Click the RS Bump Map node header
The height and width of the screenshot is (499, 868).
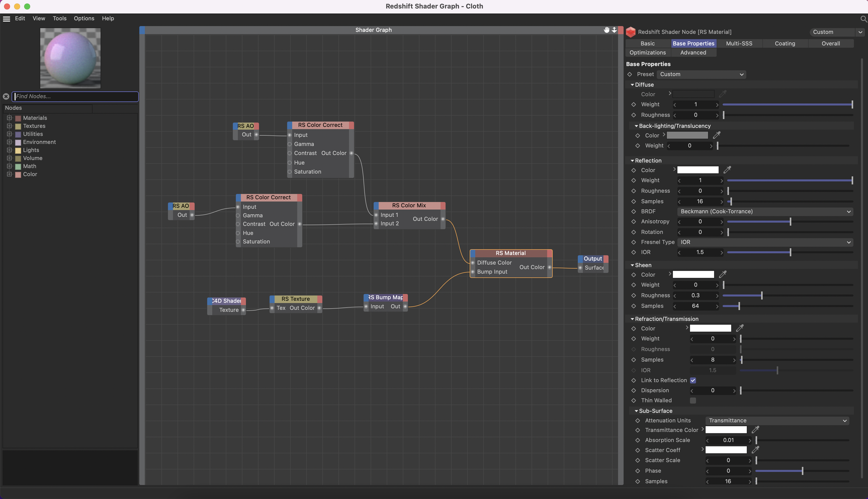coord(385,297)
